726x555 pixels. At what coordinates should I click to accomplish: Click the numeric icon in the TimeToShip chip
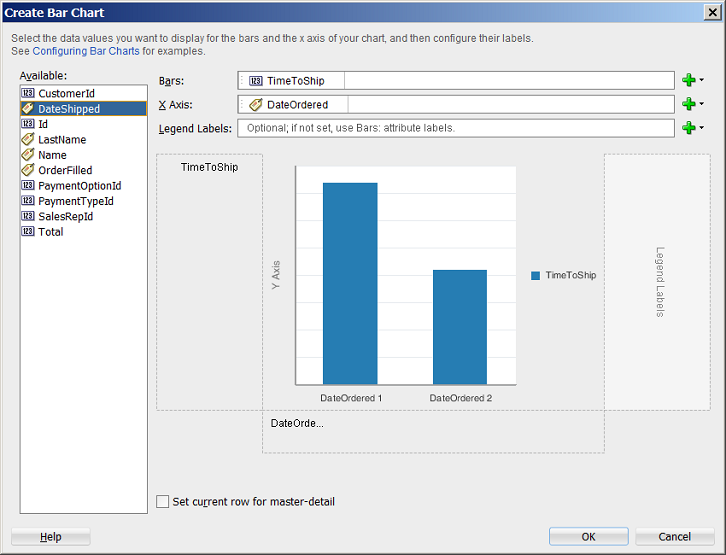256,81
